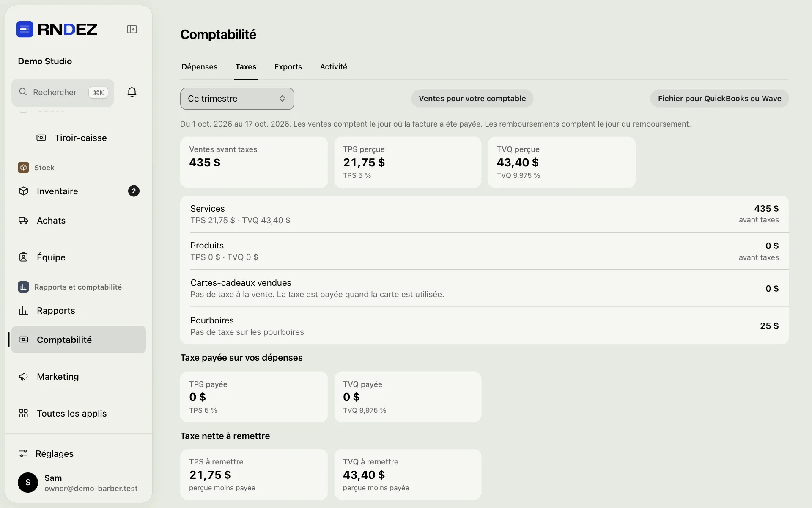The image size is (812, 508).
Task: Select the Taxes tab
Action: (246, 67)
